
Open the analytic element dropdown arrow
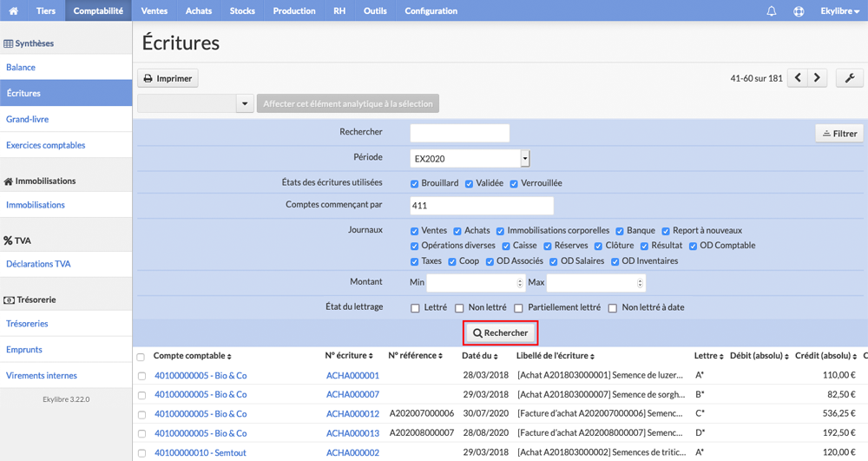click(x=245, y=103)
